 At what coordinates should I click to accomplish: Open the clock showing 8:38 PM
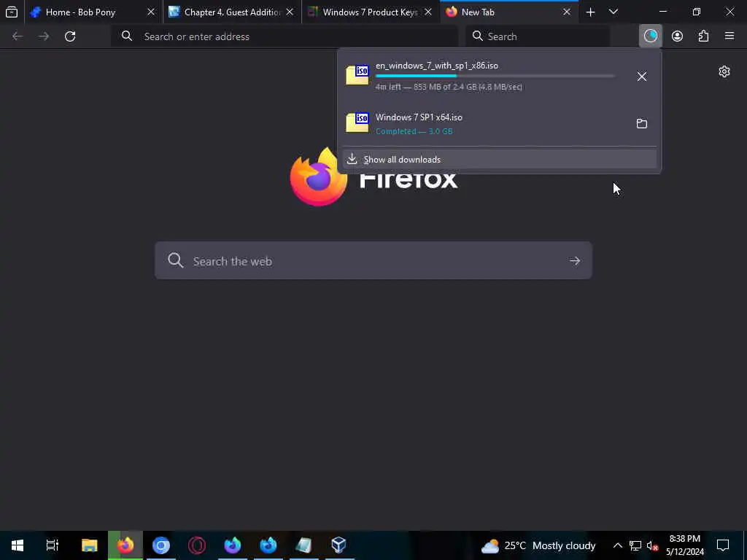click(684, 545)
